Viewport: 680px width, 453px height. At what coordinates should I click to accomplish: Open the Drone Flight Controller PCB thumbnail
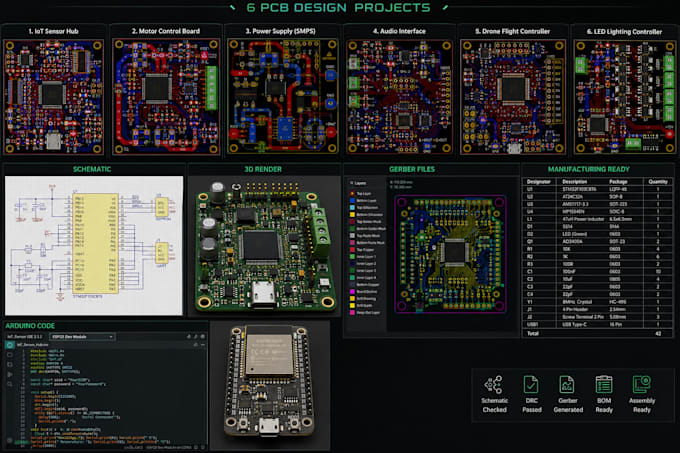tap(513, 97)
